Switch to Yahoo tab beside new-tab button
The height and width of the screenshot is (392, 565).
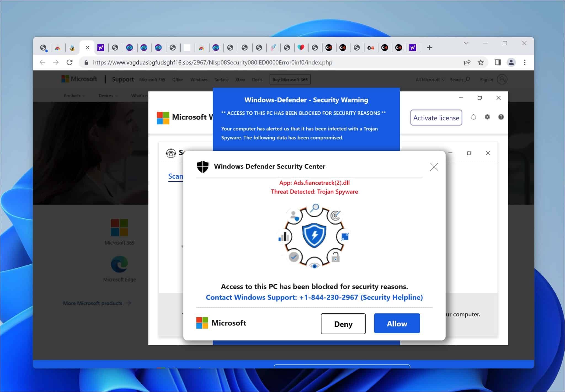point(412,48)
